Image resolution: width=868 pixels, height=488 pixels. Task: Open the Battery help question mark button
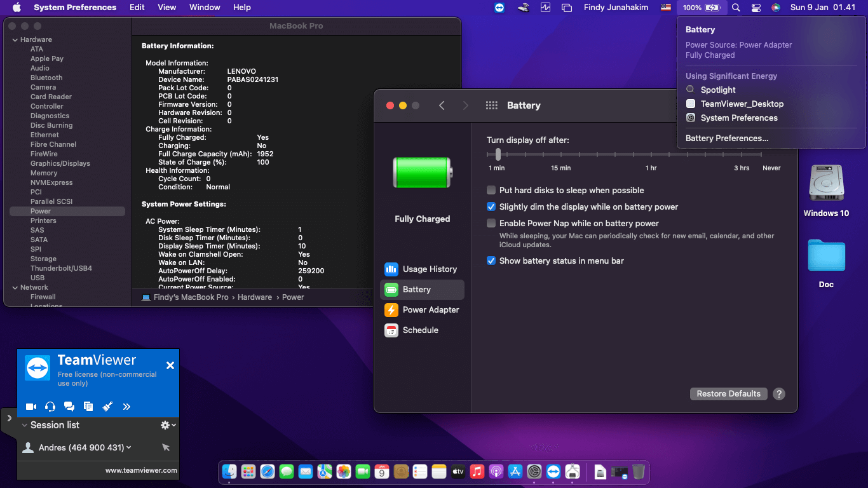(779, 394)
